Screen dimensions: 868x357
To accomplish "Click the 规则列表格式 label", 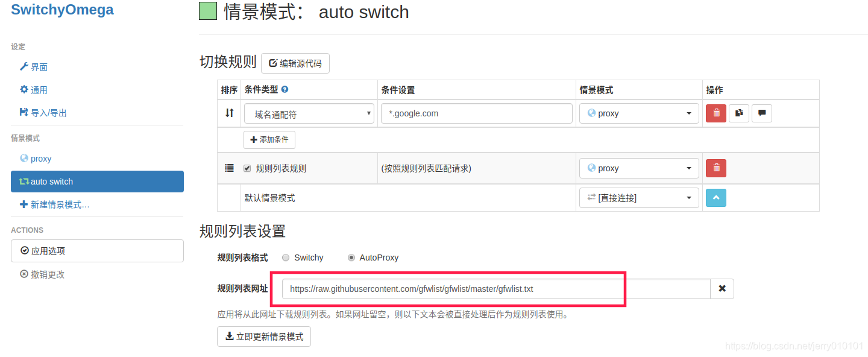I will 242,257.
